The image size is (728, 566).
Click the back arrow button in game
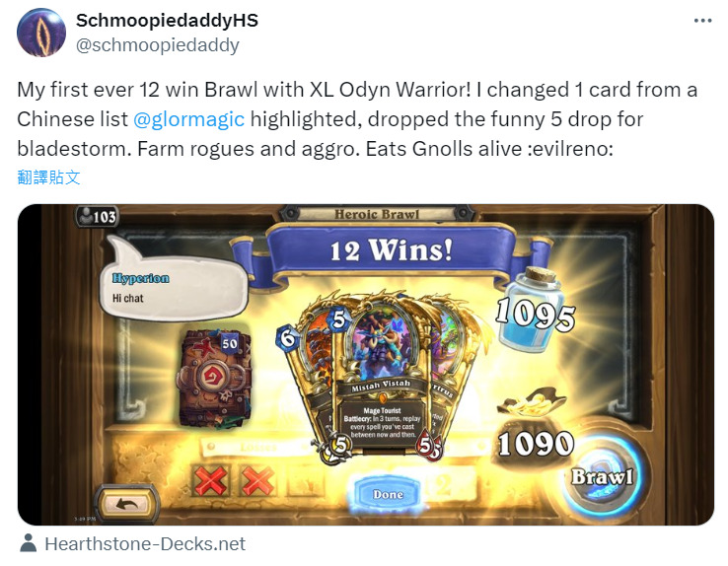(x=127, y=503)
